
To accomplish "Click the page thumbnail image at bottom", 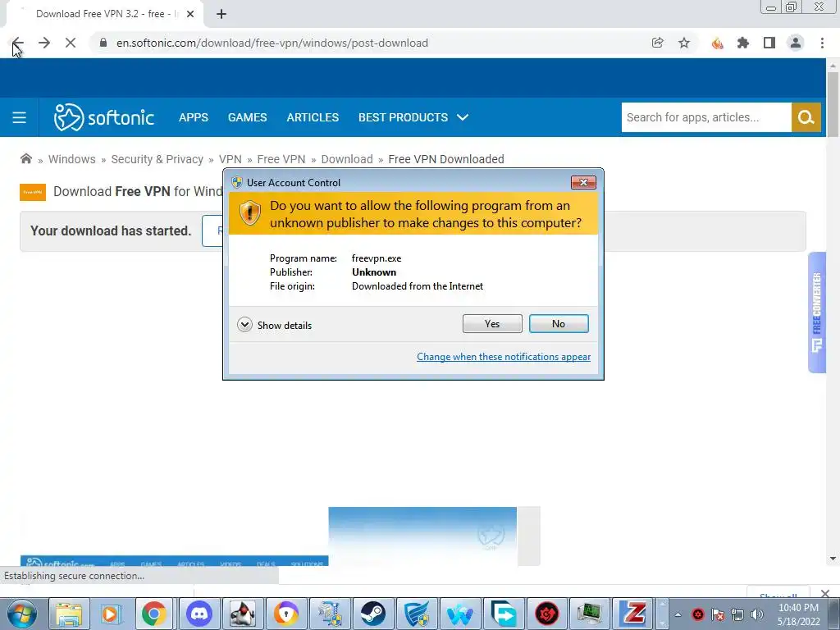I will click(422, 536).
